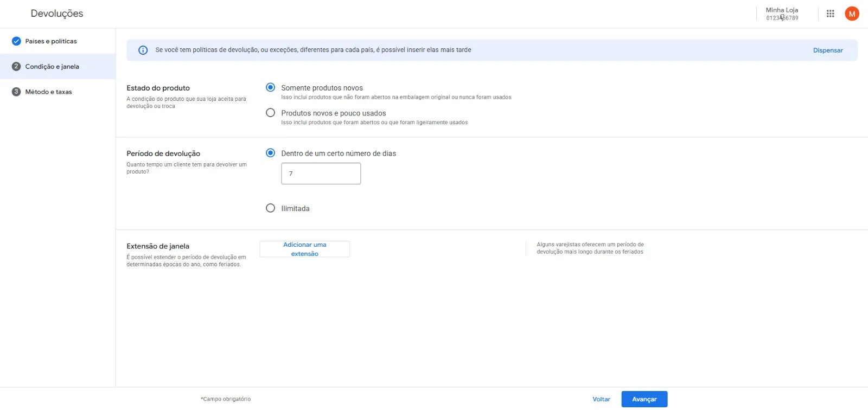This screenshot has height=410, width=868.
Task: Click the *Campo obrigatório footer note
Action: click(x=226, y=399)
